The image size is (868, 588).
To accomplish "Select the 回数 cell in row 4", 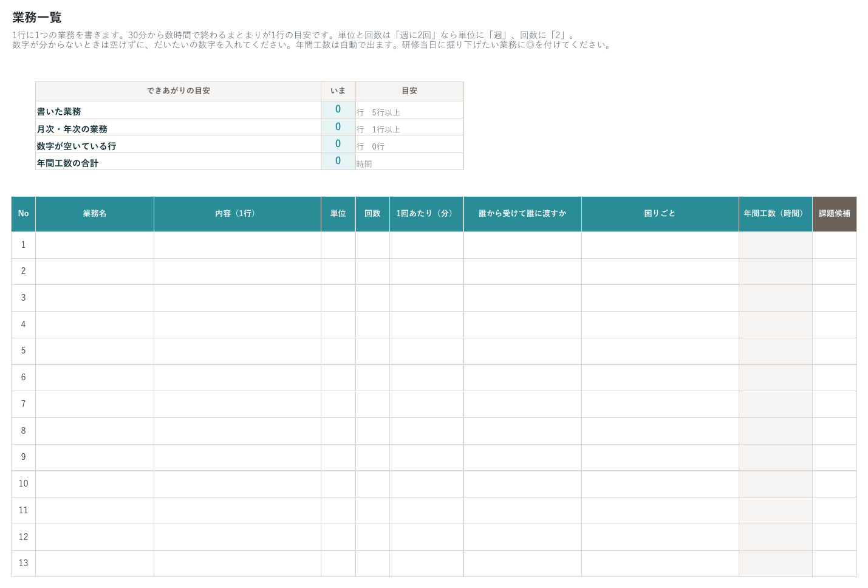I will click(x=372, y=324).
